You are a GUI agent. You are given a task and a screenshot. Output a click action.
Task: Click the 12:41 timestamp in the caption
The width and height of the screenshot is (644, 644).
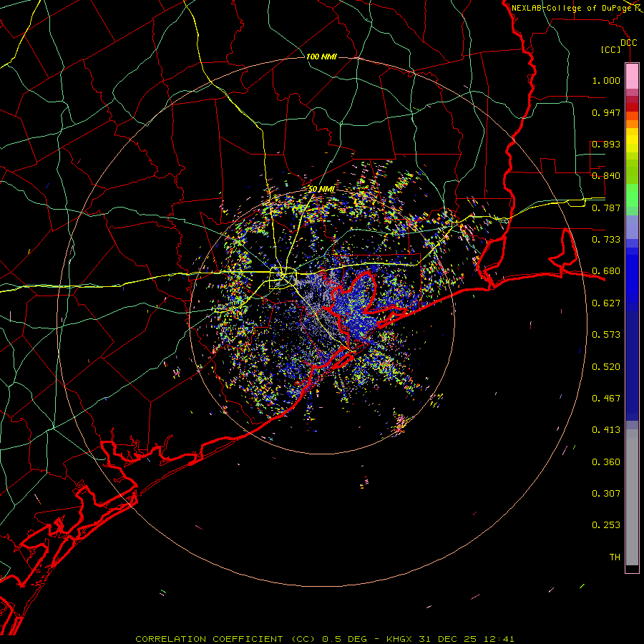(498, 639)
